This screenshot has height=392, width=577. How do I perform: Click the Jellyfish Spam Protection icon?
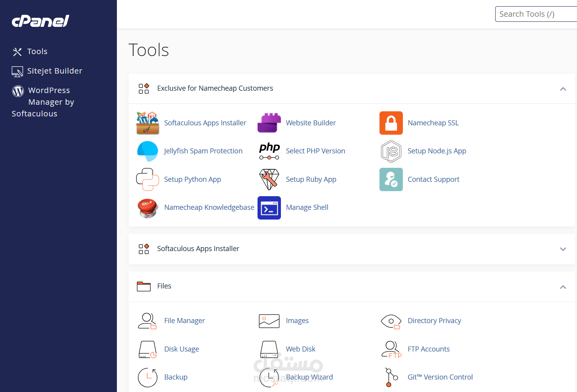click(x=148, y=151)
